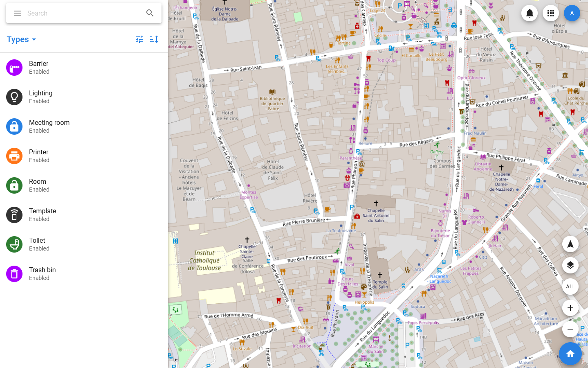Image resolution: width=588 pixels, height=368 pixels.
Task: Click the sort order icon
Action: point(154,39)
